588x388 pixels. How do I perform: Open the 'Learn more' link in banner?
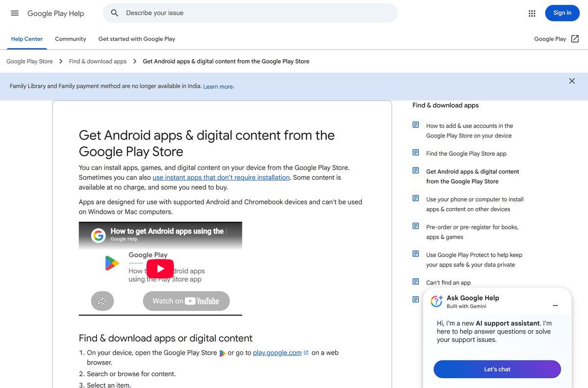click(218, 87)
